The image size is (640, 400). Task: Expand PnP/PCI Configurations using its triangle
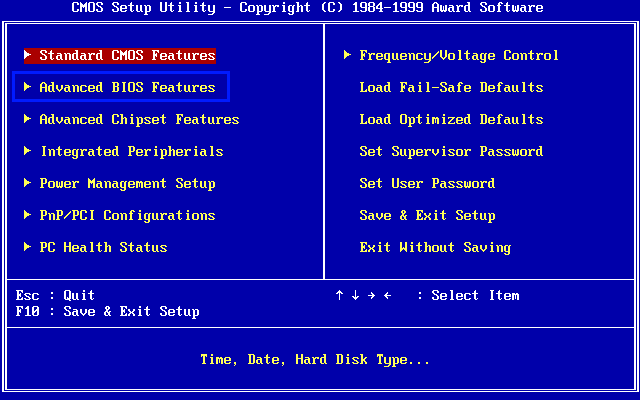coord(28,215)
